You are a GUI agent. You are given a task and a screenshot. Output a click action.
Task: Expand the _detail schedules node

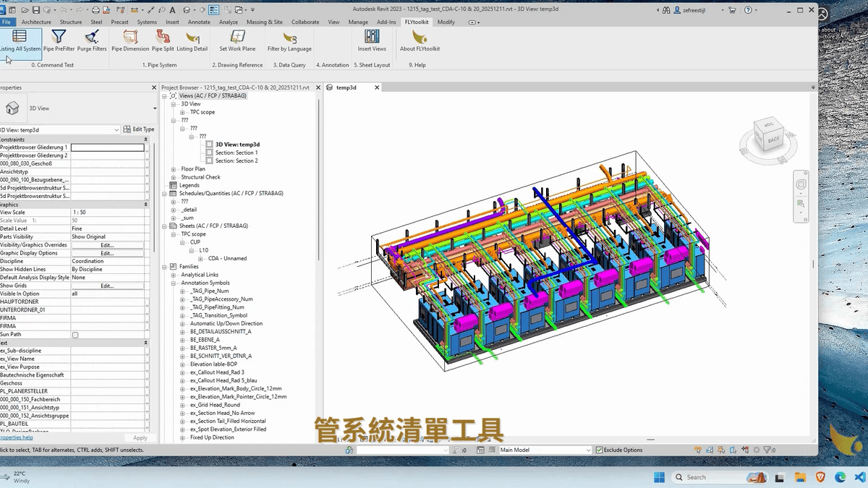pos(174,210)
